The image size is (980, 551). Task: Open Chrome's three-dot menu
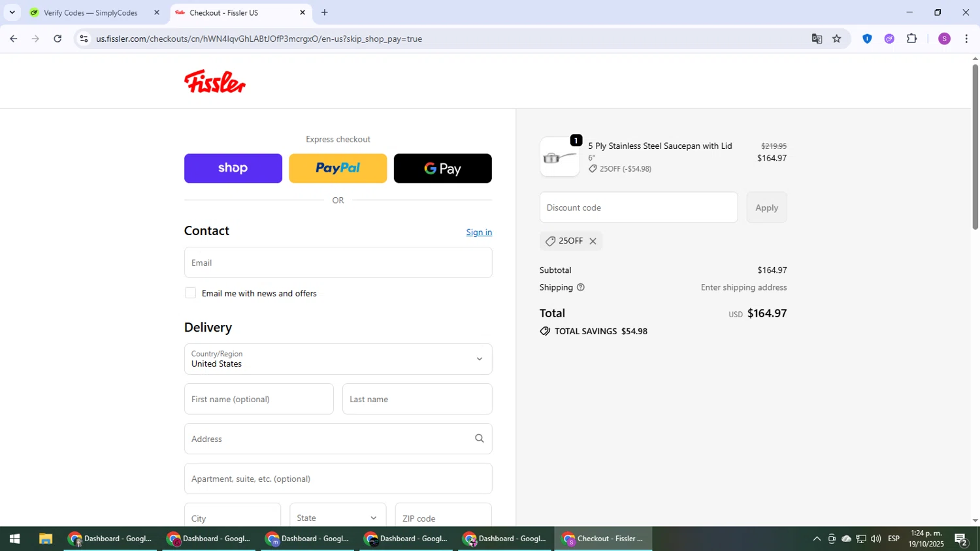click(x=966, y=39)
